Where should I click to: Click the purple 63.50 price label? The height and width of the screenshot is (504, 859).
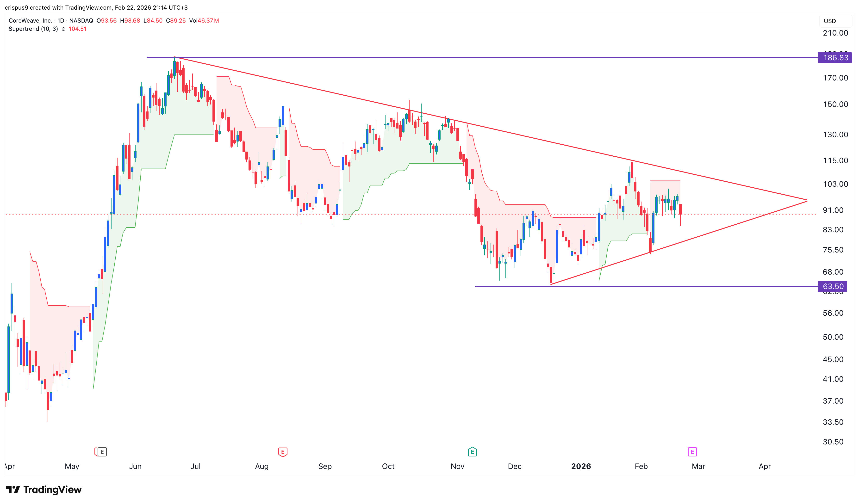[x=833, y=286]
